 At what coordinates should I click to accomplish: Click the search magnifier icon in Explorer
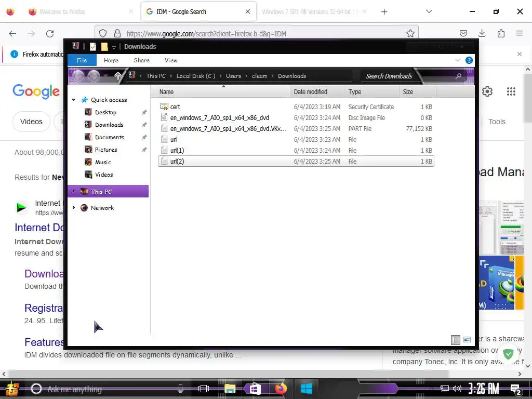point(458,76)
